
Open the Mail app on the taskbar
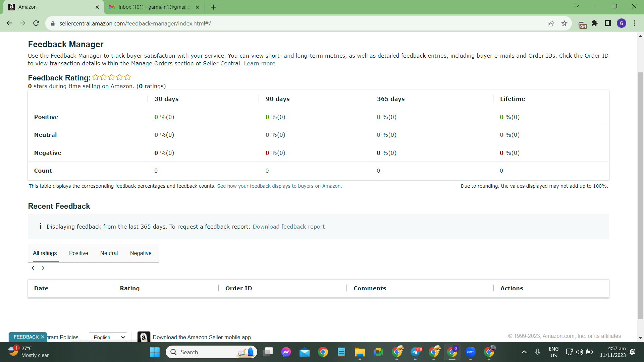point(305,352)
